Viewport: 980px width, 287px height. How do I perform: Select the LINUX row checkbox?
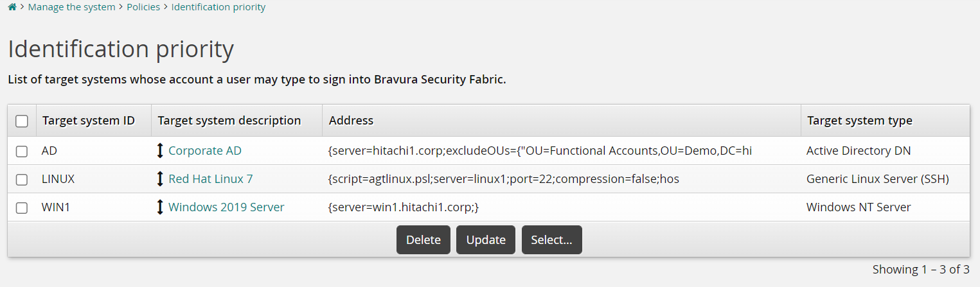[22, 180]
